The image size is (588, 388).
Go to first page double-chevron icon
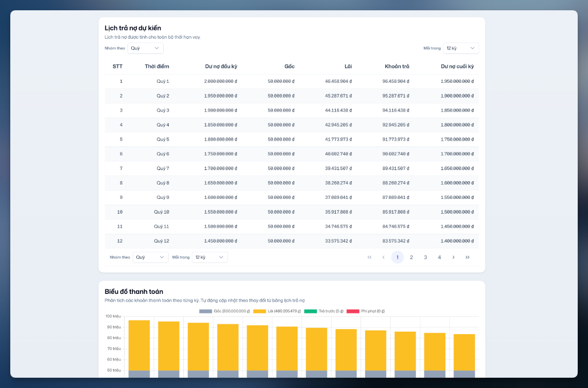point(369,257)
